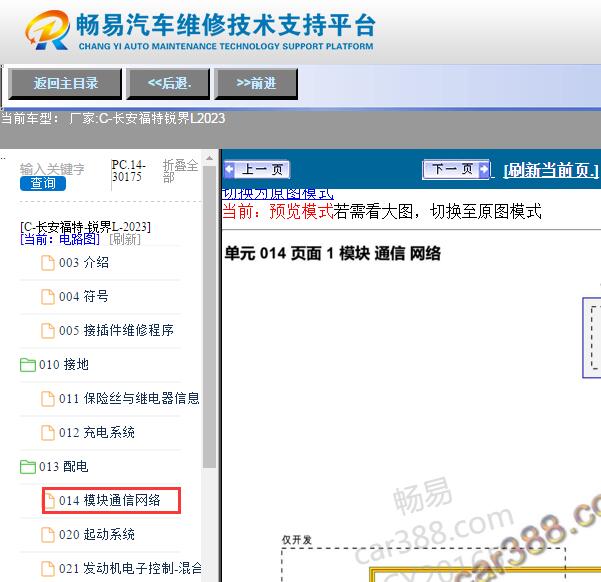The height and width of the screenshot is (582, 601).
Task: Go to previous page with 上一页
Action: (x=257, y=169)
